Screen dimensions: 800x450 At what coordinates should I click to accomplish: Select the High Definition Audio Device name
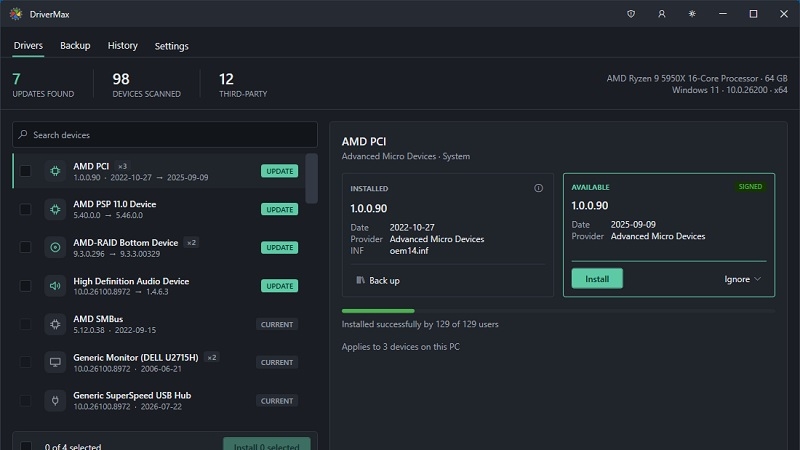[131, 281]
